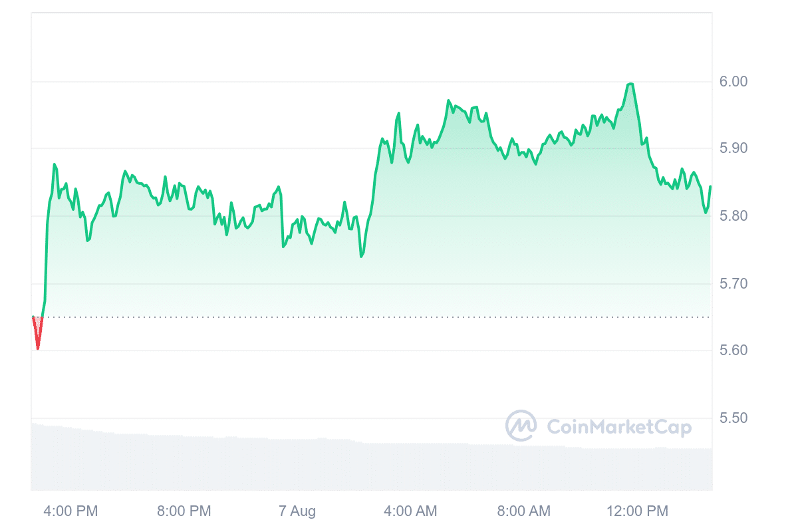This screenshot has height=532, width=798.
Task: Click the 12:00 PM time label
Action: pos(638,511)
